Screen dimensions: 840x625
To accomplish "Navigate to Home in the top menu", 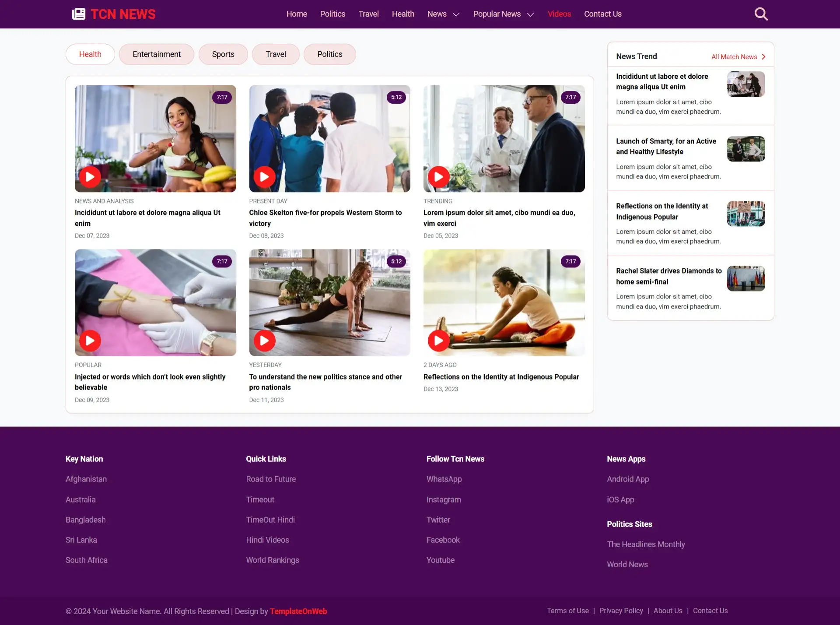I will (x=297, y=14).
